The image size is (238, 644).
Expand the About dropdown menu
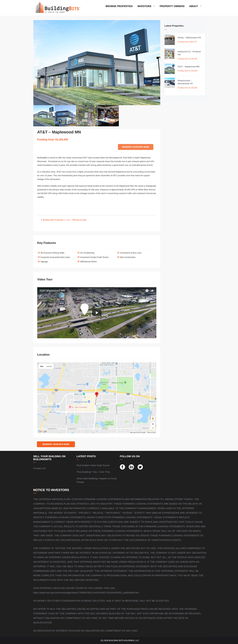click(195, 6)
